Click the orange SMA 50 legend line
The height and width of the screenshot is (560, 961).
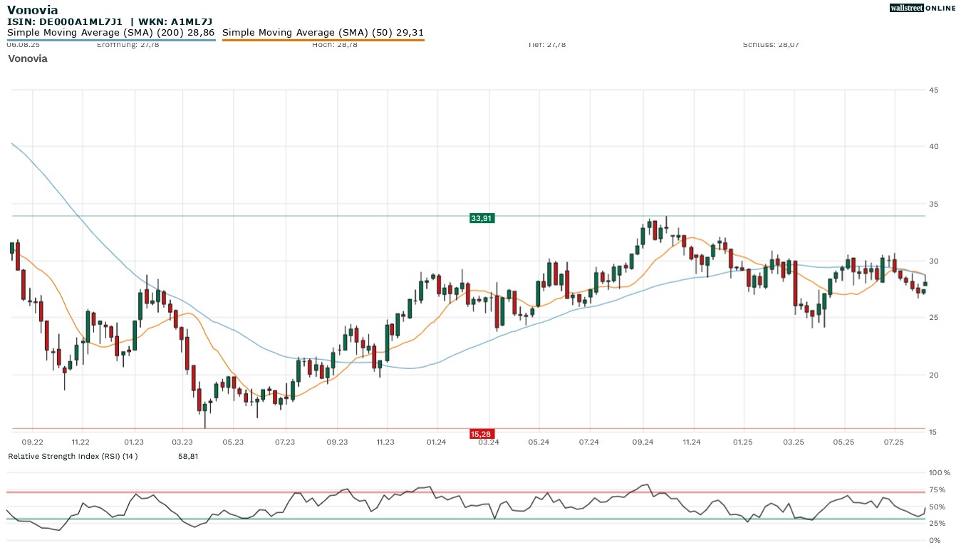click(323, 40)
